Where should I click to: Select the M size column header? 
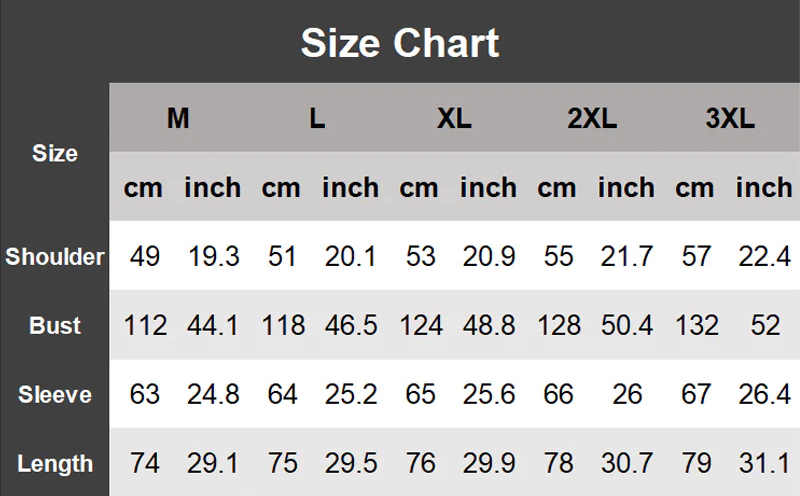pyautogui.click(x=178, y=118)
